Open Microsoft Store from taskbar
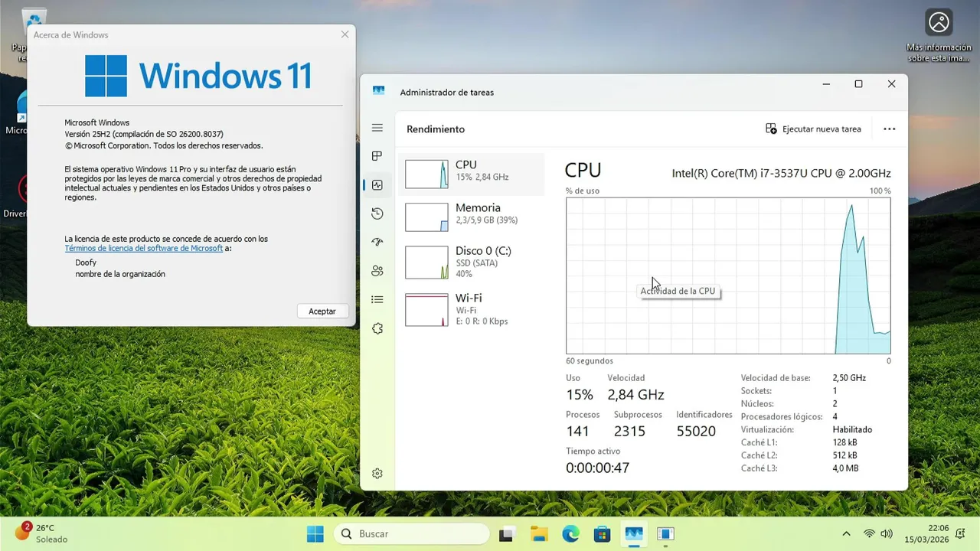 pyautogui.click(x=602, y=534)
